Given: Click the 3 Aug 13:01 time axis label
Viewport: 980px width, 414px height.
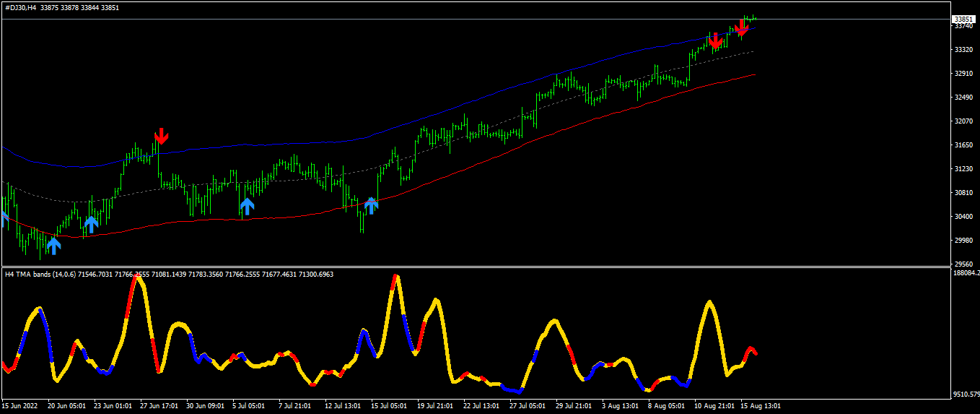Looking at the screenshot, I should 621,406.
